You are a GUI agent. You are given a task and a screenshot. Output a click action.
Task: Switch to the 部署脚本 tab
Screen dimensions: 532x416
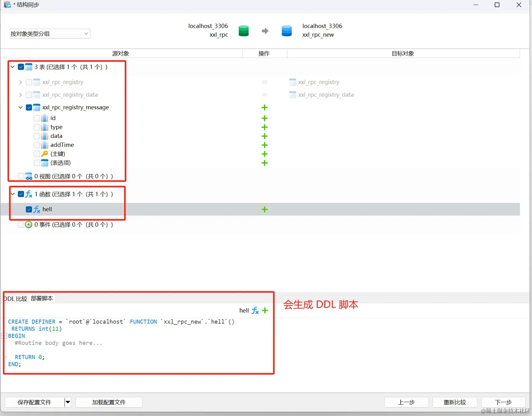click(x=42, y=298)
